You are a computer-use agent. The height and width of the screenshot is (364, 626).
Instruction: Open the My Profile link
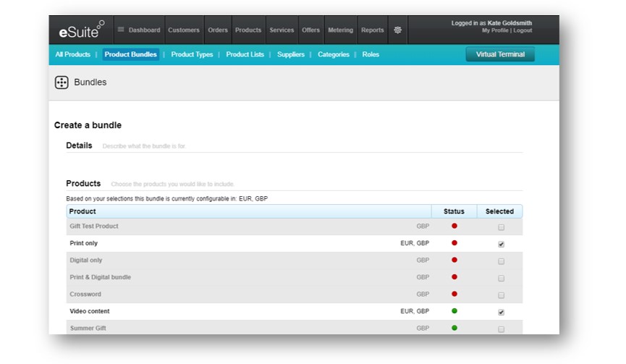pyautogui.click(x=495, y=31)
